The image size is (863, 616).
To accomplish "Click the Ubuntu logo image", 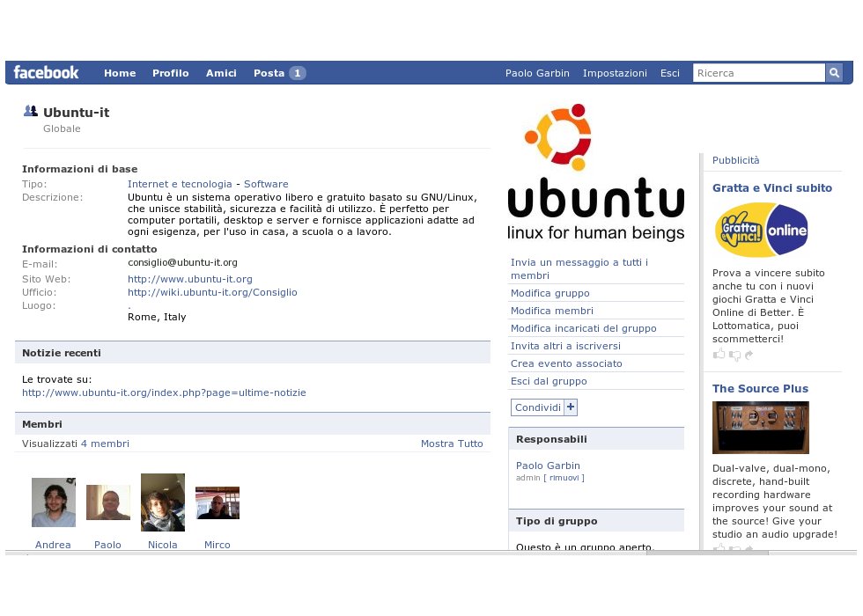I will click(595, 172).
